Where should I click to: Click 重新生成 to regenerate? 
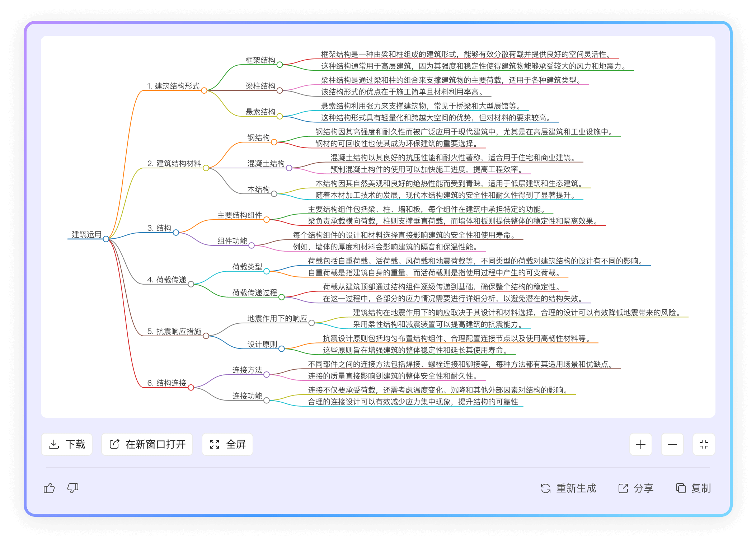(568, 488)
